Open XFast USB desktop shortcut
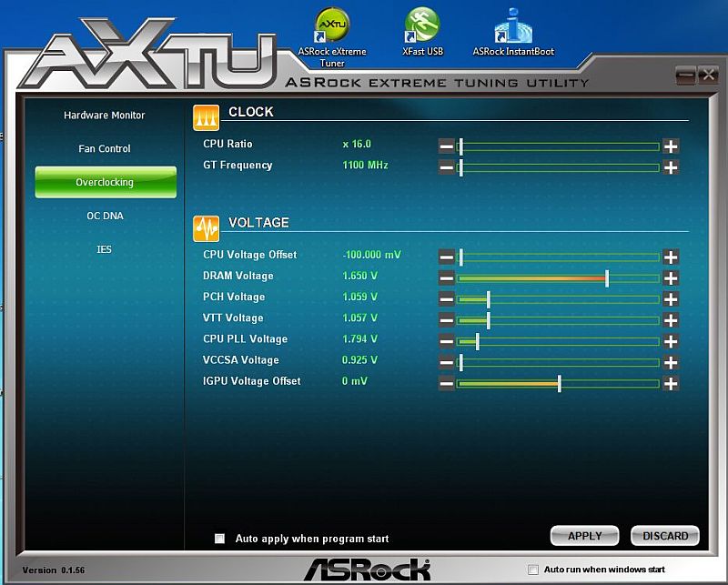This screenshot has width=728, height=585. [x=422, y=32]
